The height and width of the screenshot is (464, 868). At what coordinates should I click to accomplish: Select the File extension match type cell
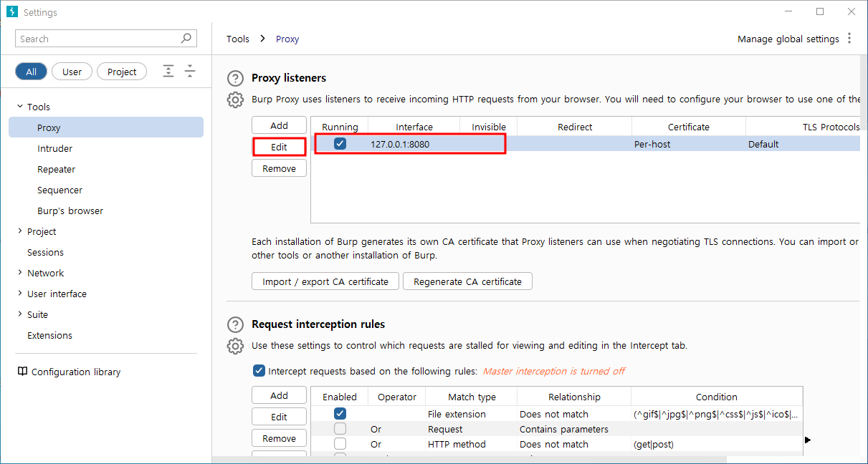click(x=471, y=414)
